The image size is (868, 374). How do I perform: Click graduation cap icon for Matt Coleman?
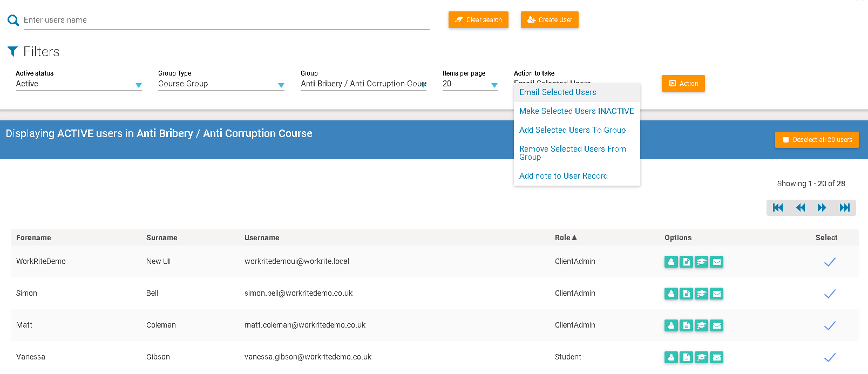pos(701,325)
